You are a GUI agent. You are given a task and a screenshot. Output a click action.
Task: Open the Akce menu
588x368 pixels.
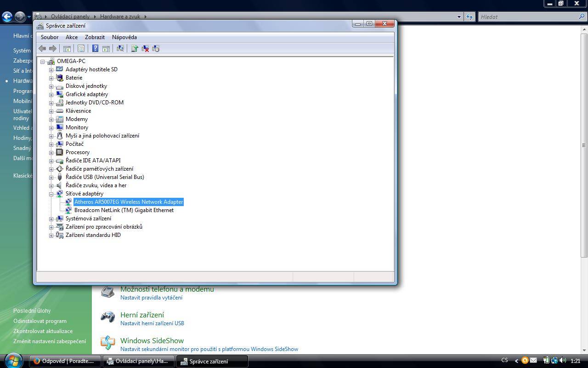coord(72,37)
